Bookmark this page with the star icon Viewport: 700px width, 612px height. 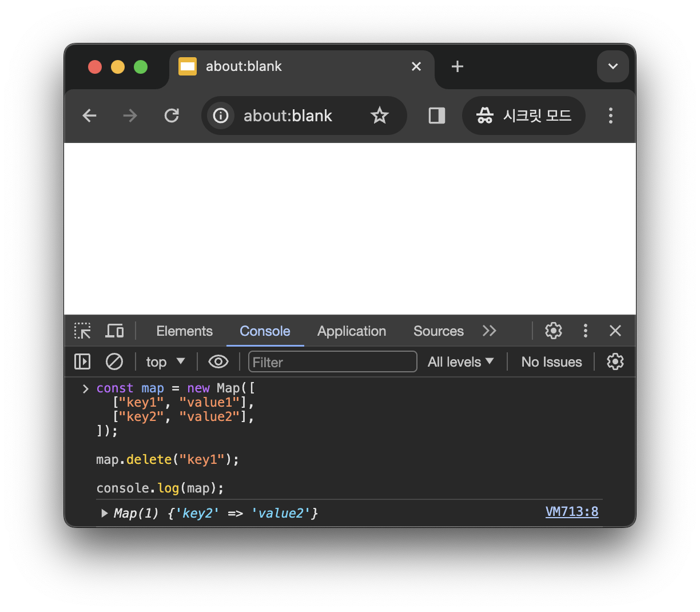click(380, 116)
